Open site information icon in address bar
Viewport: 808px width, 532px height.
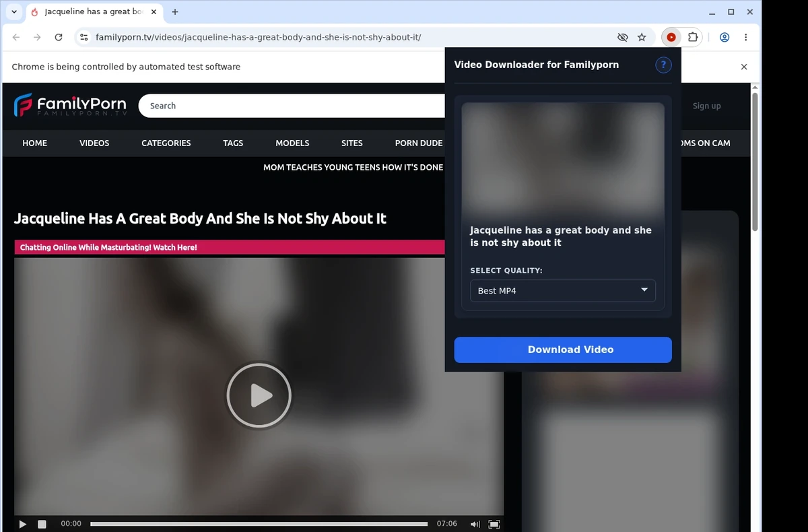point(83,38)
